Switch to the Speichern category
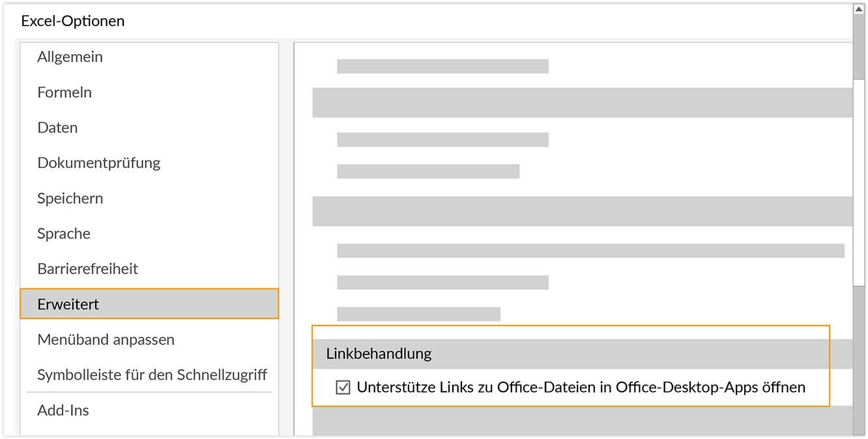Screen dimensions: 868x439 (70, 198)
